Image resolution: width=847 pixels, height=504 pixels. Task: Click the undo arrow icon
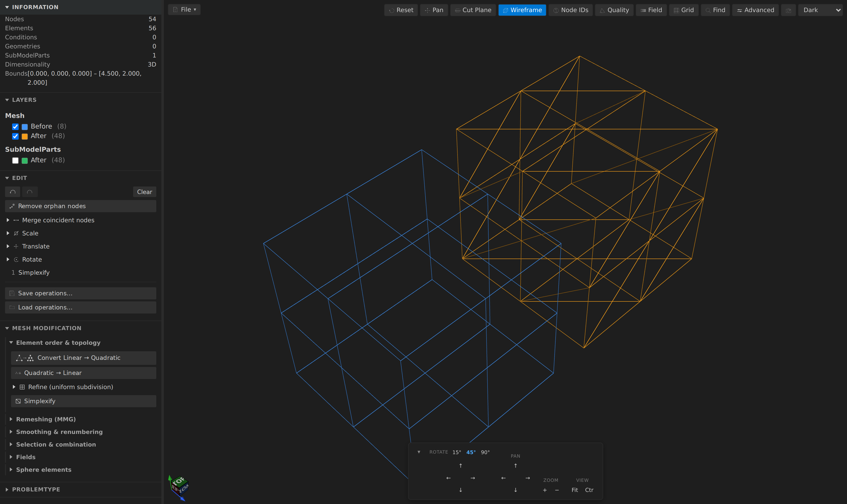(x=13, y=192)
